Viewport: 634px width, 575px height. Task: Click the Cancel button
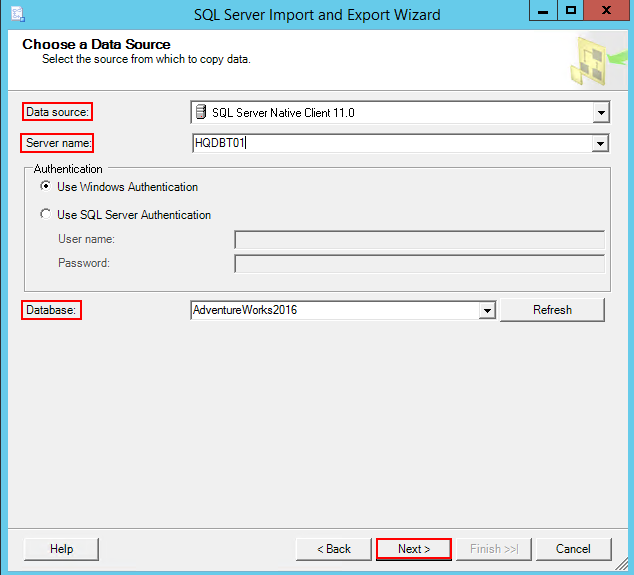coord(573,549)
